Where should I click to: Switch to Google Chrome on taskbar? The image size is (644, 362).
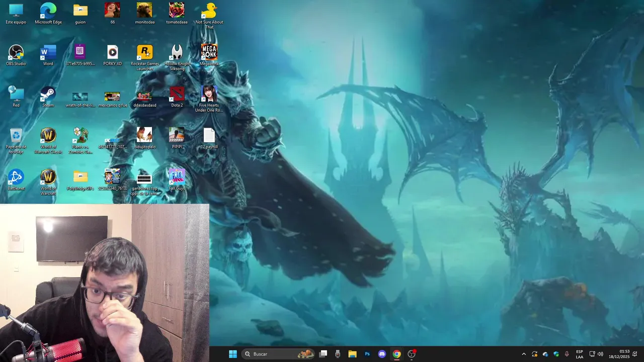(397, 354)
